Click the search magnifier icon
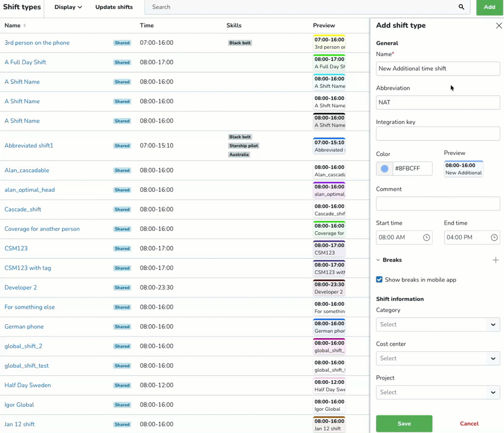The image size is (504, 433). coord(461,7)
